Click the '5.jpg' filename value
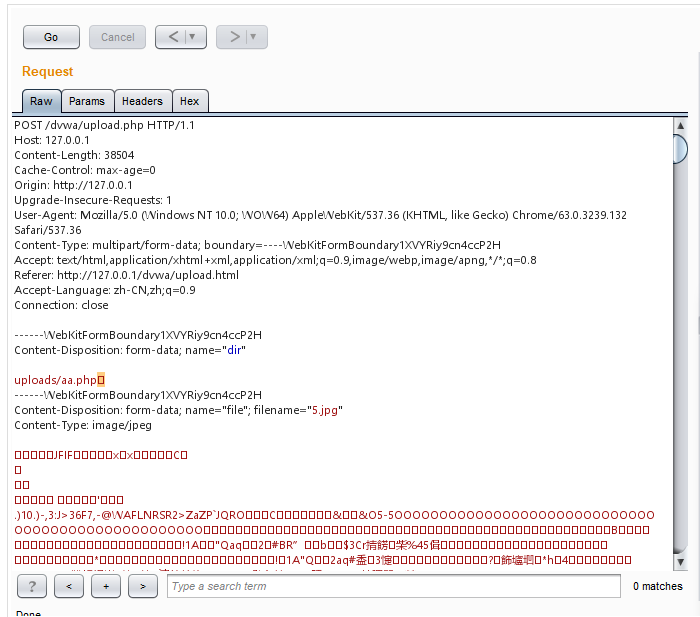This screenshot has height=617, width=700. [325, 410]
